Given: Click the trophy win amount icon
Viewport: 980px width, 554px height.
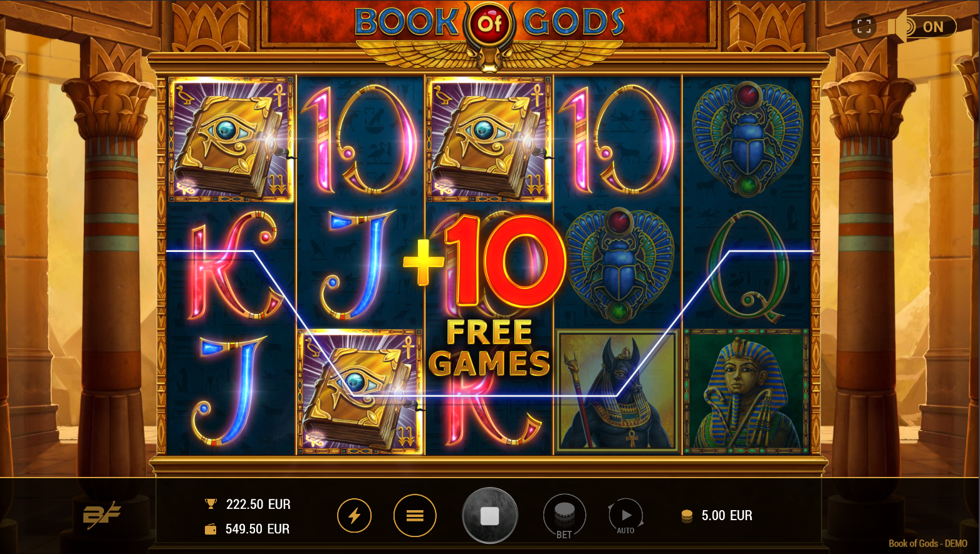Looking at the screenshot, I should [x=211, y=504].
